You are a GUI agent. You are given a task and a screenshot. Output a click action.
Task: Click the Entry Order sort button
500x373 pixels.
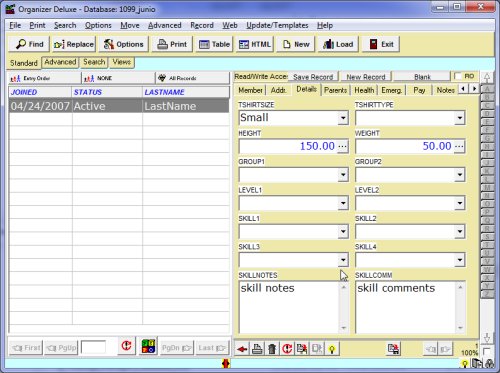pyautogui.click(x=44, y=78)
